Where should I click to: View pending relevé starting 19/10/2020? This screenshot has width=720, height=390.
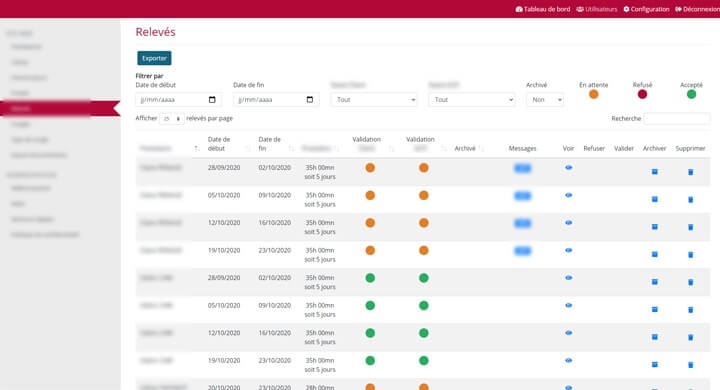click(568, 250)
